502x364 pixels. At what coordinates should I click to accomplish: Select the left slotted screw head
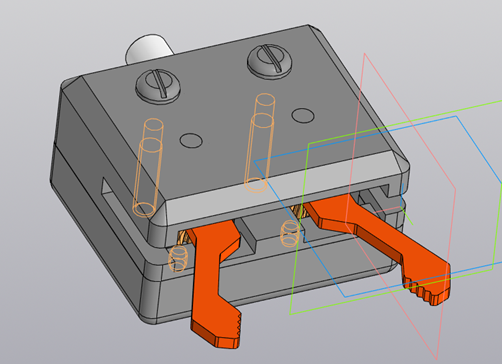pyautogui.click(x=158, y=86)
